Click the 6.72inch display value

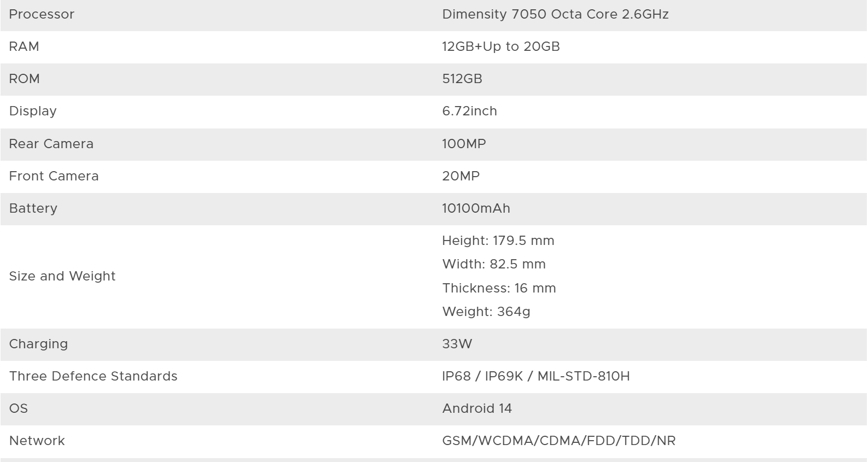[x=469, y=111]
